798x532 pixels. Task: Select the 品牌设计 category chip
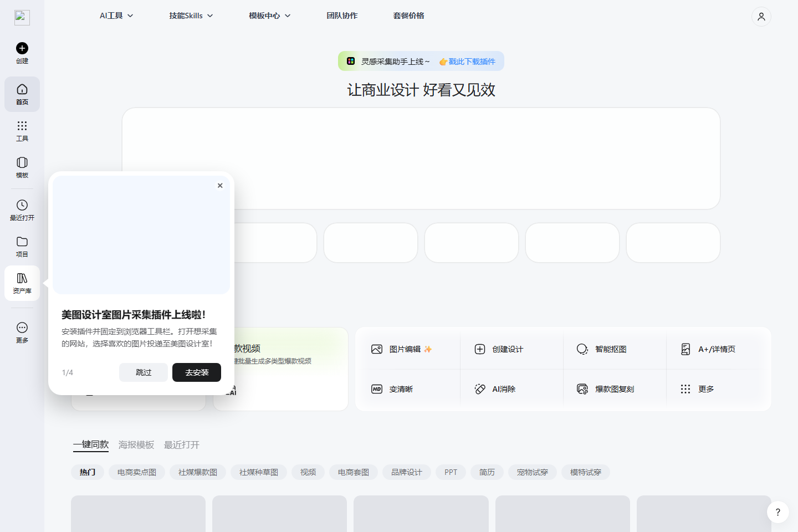[407, 472]
